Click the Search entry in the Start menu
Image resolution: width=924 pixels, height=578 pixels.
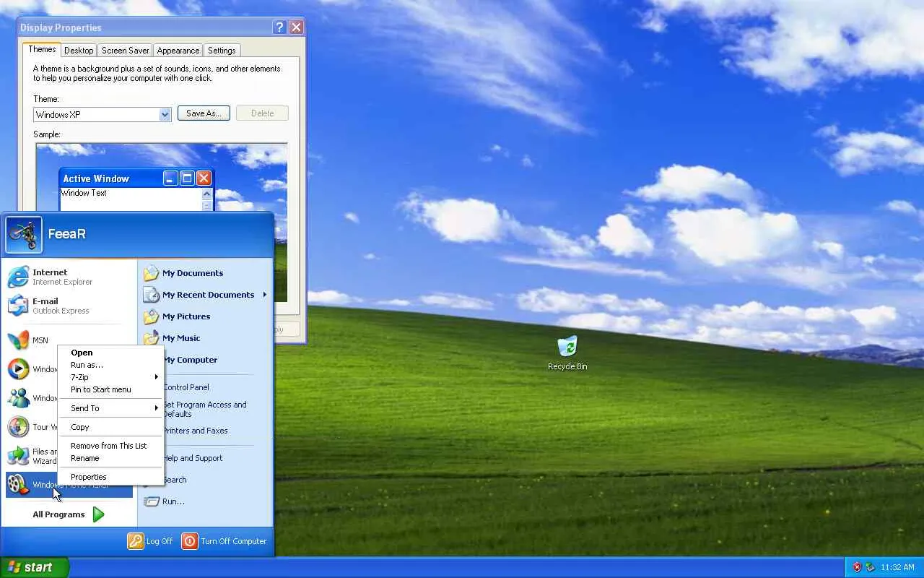pyautogui.click(x=175, y=480)
